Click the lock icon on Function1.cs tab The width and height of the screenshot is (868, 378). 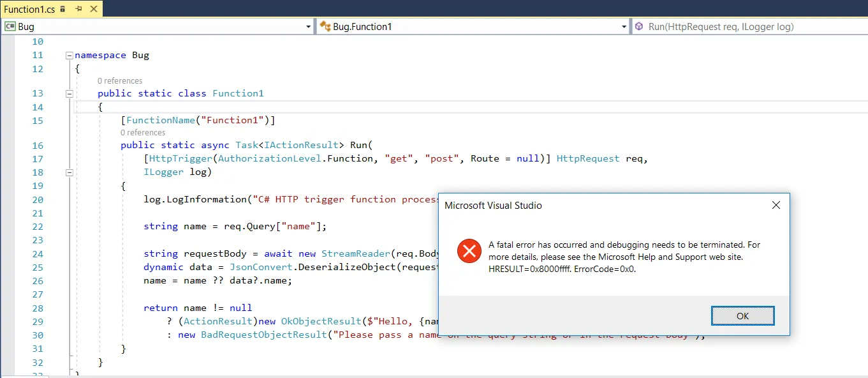coord(63,9)
